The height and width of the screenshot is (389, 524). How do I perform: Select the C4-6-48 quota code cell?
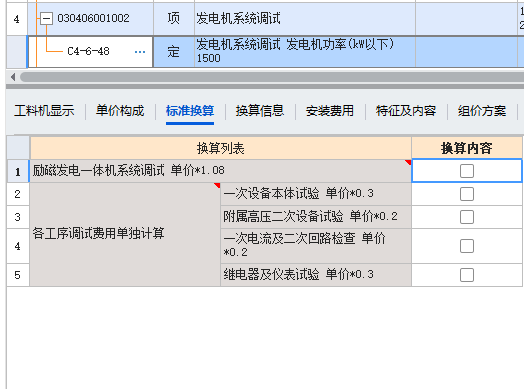91,52
